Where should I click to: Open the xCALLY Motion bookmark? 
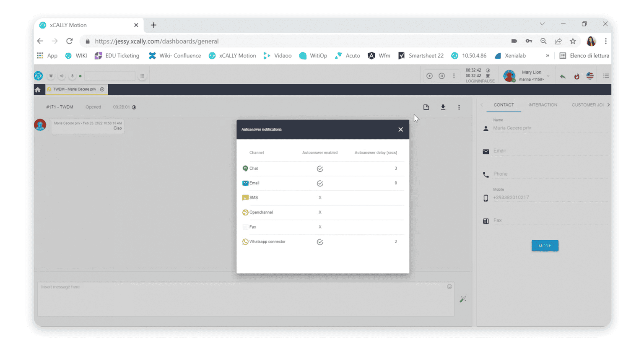[x=232, y=56]
